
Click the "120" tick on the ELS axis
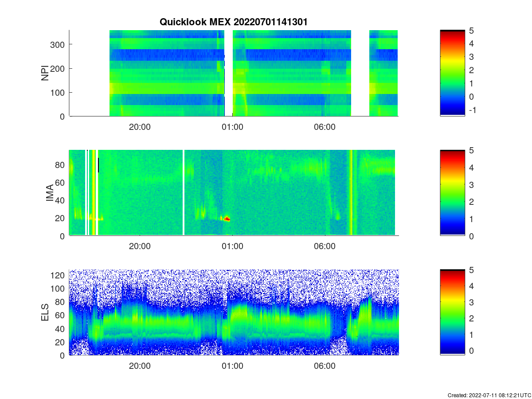(x=59, y=275)
